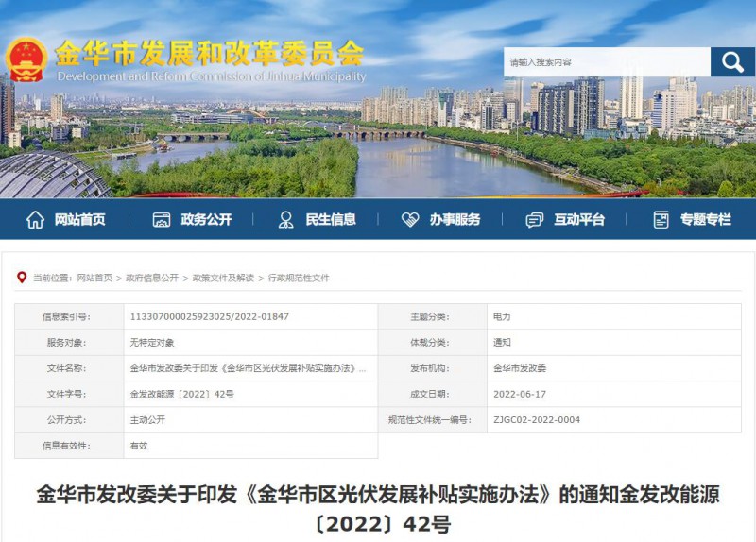Screen dimensions: 756x542
Task: Open the 行政规范性文件 breadcrumb link
Action: [299, 279]
